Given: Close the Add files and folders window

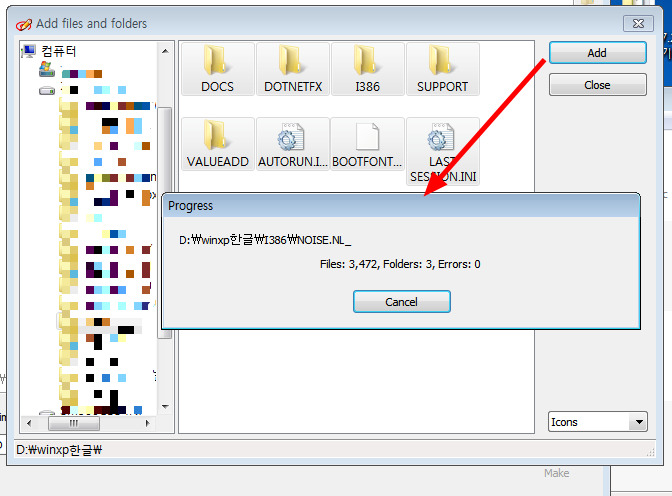Looking at the screenshot, I should pos(638,22).
